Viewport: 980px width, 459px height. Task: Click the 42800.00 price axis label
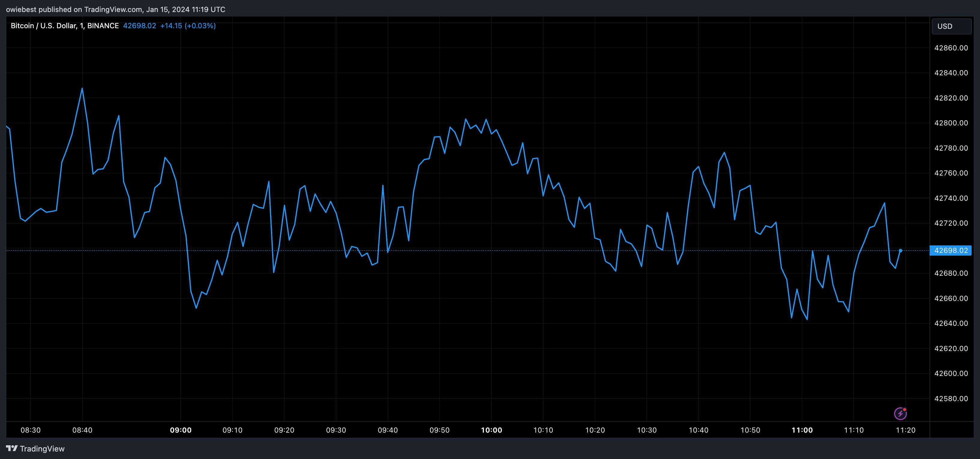(951, 123)
